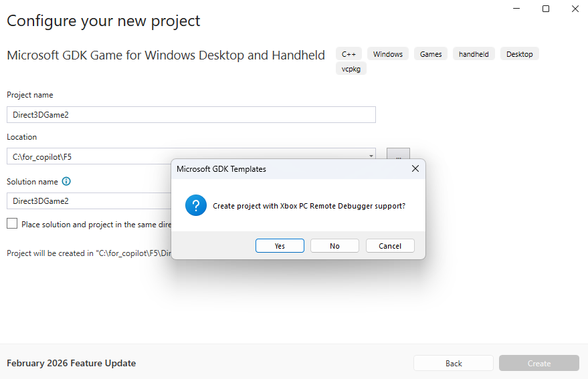Click the blue question mark icon in dialog
Screen dimensions: 588x379
[196, 205]
